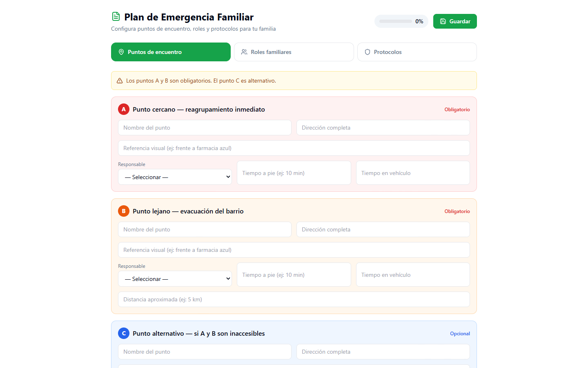Click the red A badge of Punto cercano
The height and width of the screenshot is (368, 588).
(x=124, y=109)
